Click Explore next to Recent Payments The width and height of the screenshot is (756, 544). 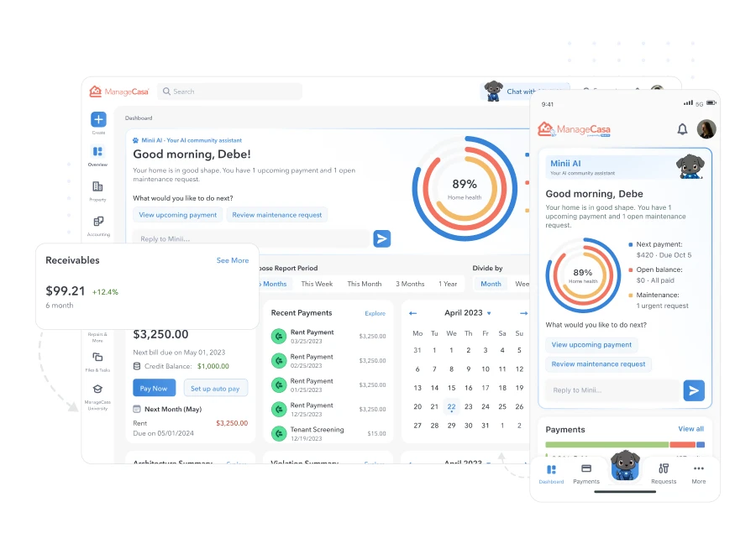click(375, 313)
